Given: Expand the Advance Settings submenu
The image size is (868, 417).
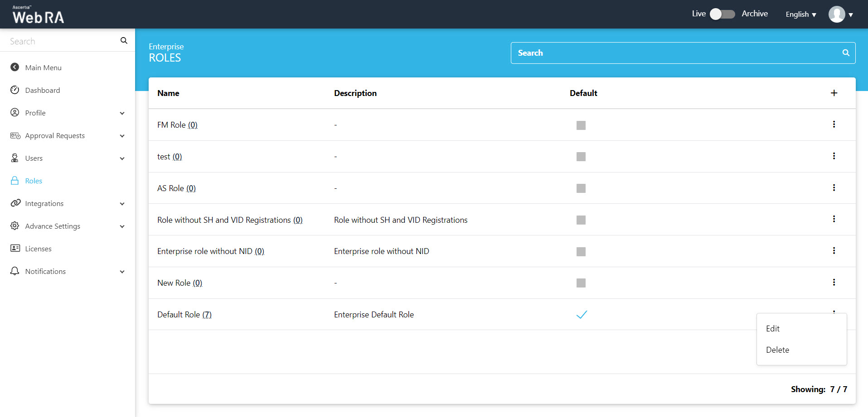Looking at the screenshot, I should (122, 226).
